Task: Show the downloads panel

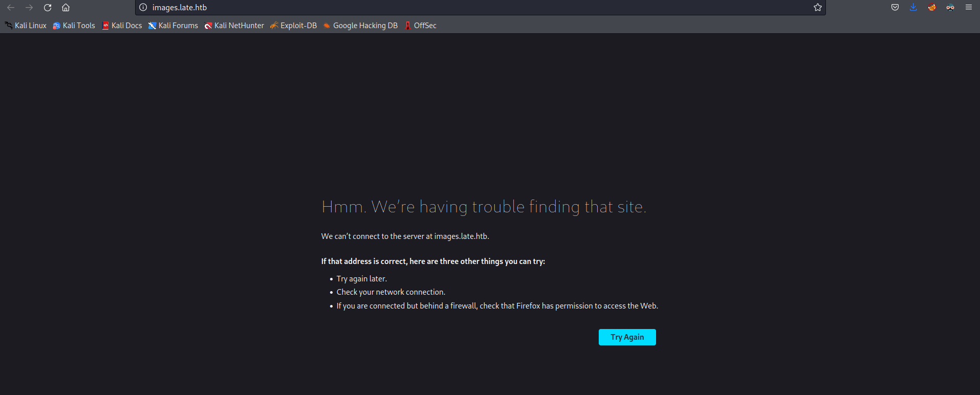Action: (913, 8)
